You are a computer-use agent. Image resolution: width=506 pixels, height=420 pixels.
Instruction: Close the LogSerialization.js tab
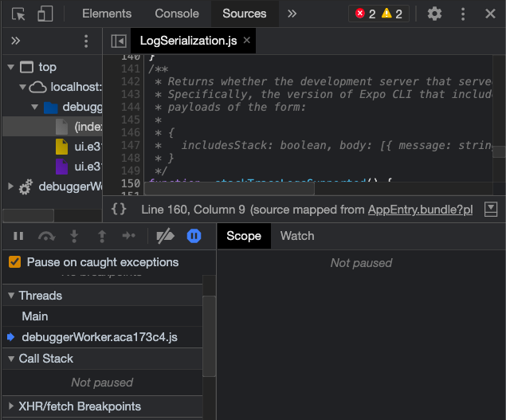[x=247, y=40]
